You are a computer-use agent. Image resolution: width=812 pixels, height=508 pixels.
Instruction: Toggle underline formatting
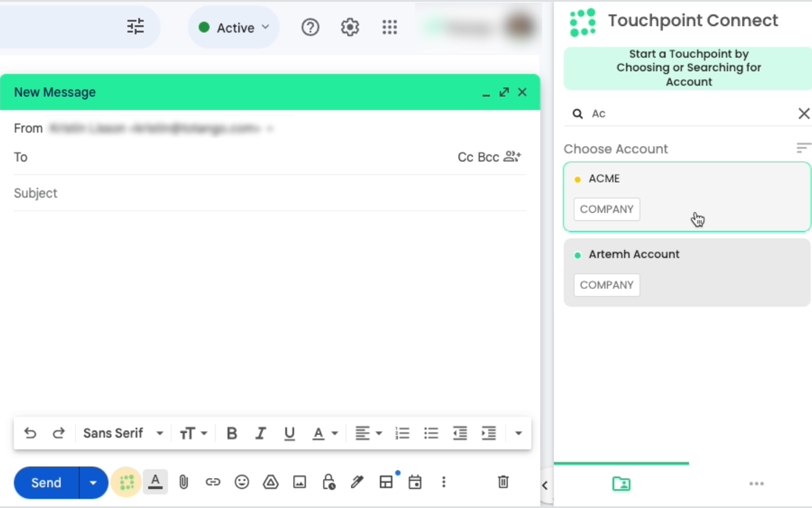(x=289, y=433)
